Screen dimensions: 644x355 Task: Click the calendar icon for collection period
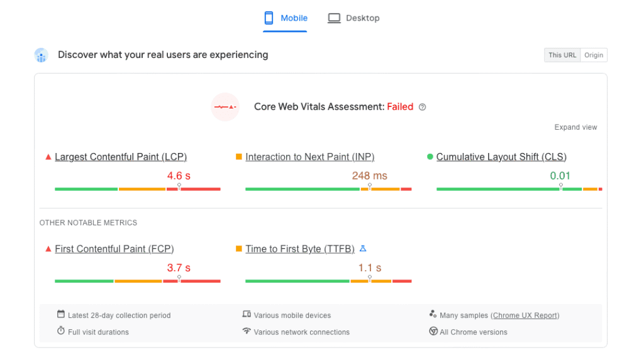pyautogui.click(x=61, y=315)
